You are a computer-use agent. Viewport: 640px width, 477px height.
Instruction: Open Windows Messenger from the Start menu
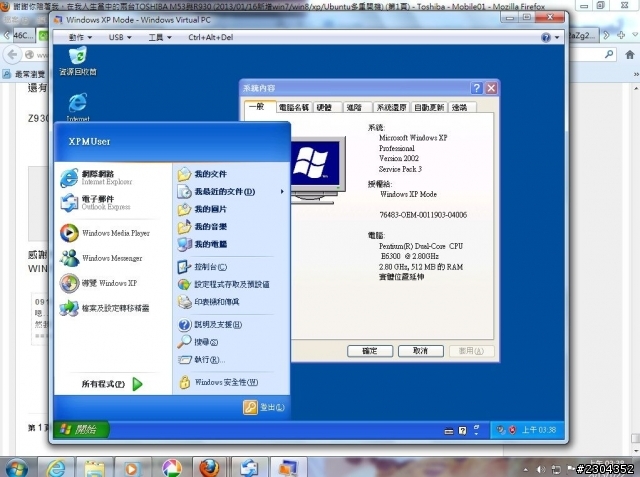(x=101, y=258)
